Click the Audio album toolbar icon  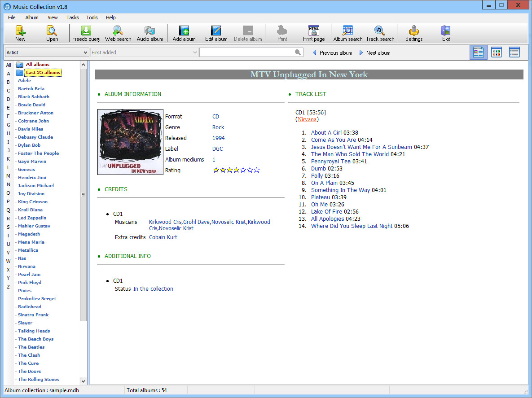[150, 33]
